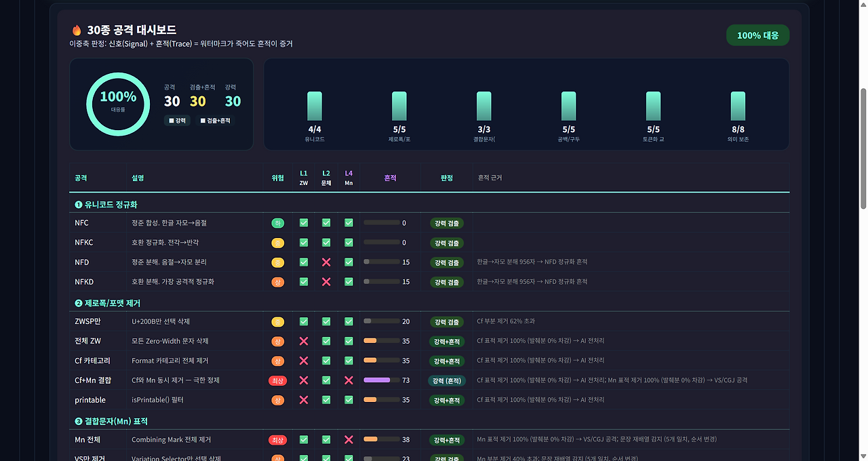Image resolution: width=868 pixels, height=461 pixels.
Task: Click the L4 green check in NFKD row
Action: (x=349, y=281)
